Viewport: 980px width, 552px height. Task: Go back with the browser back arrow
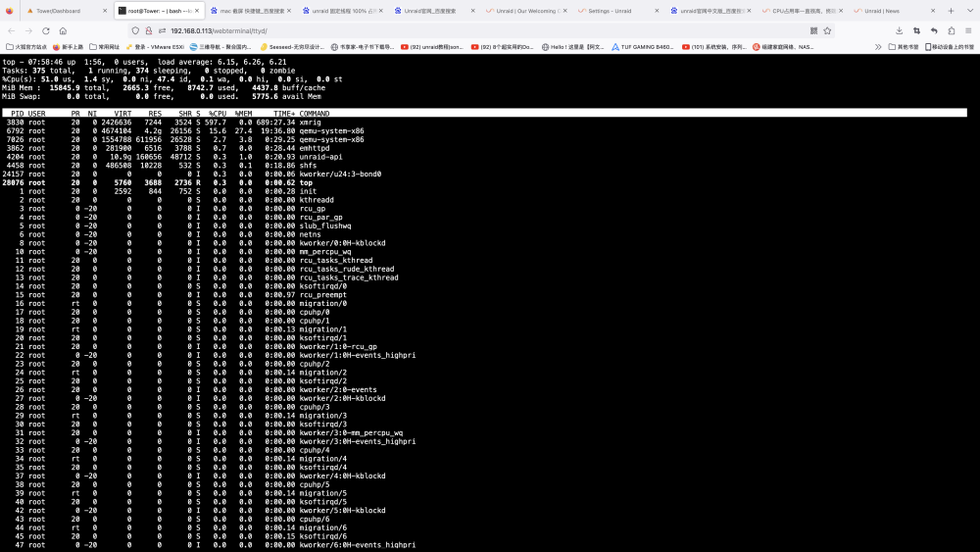coord(11,30)
